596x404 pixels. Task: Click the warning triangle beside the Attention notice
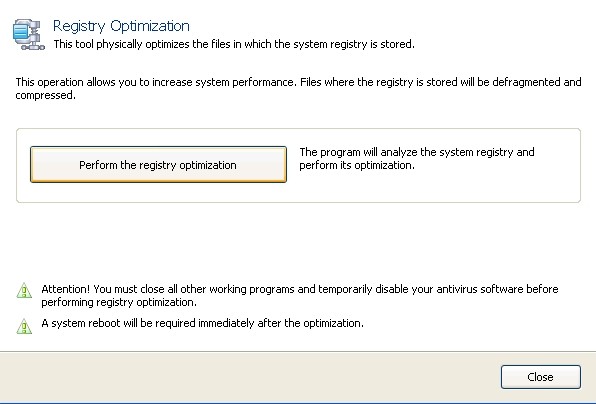pos(24,290)
